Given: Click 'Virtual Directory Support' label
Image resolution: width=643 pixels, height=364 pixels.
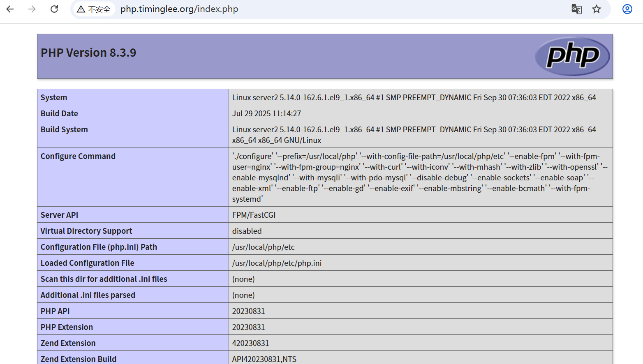Looking at the screenshot, I should pos(86,231).
